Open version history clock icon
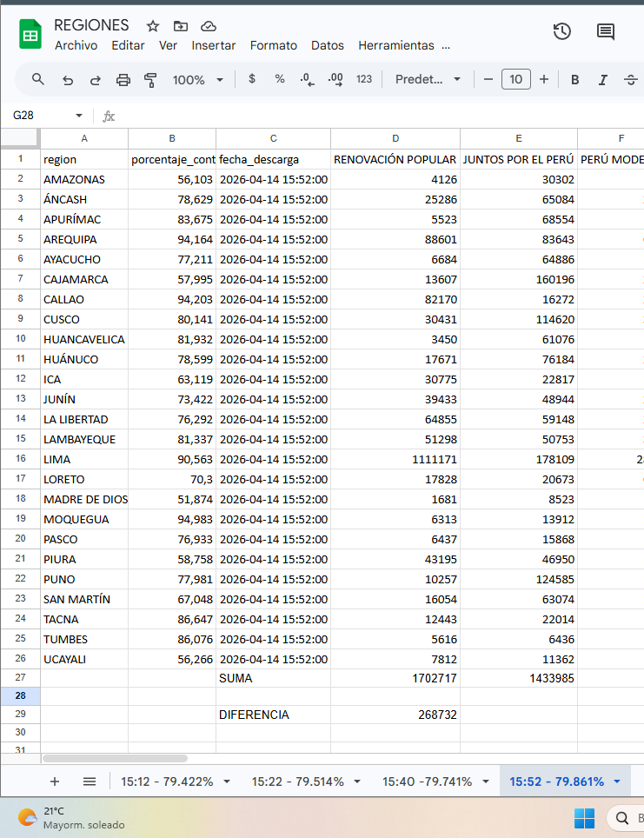 point(561,31)
